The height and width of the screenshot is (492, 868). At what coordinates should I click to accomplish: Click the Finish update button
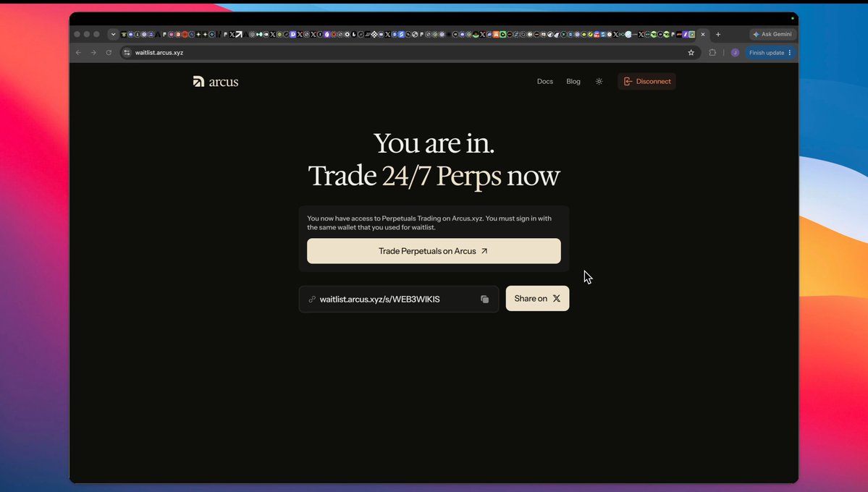tap(770, 53)
